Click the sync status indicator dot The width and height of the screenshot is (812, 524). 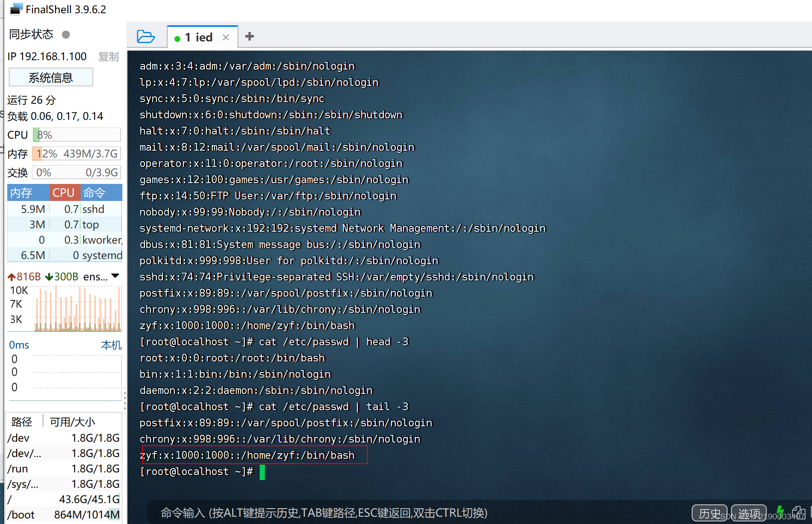(x=66, y=35)
